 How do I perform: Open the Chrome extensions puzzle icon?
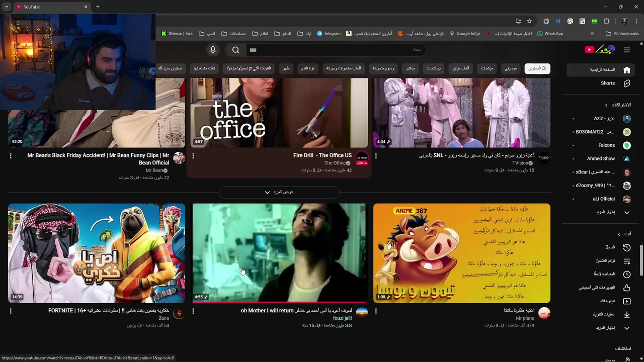point(606,21)
